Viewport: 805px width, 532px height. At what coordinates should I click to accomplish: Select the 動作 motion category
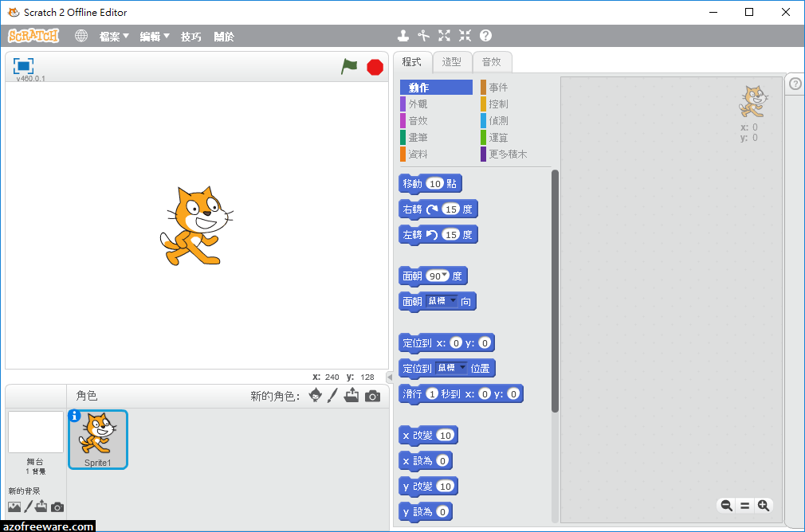[437, 88]
